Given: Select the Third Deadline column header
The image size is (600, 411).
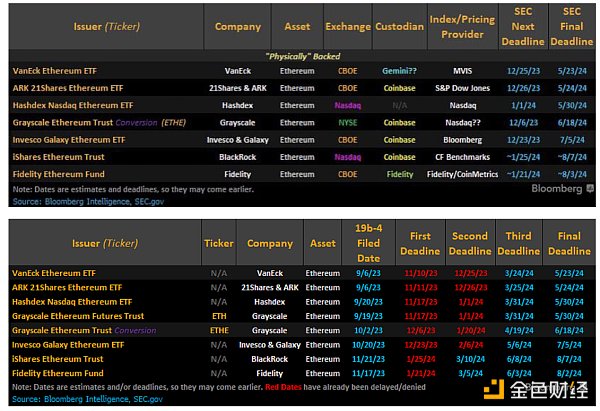Looking at the screenshot, I should [519, 243].
